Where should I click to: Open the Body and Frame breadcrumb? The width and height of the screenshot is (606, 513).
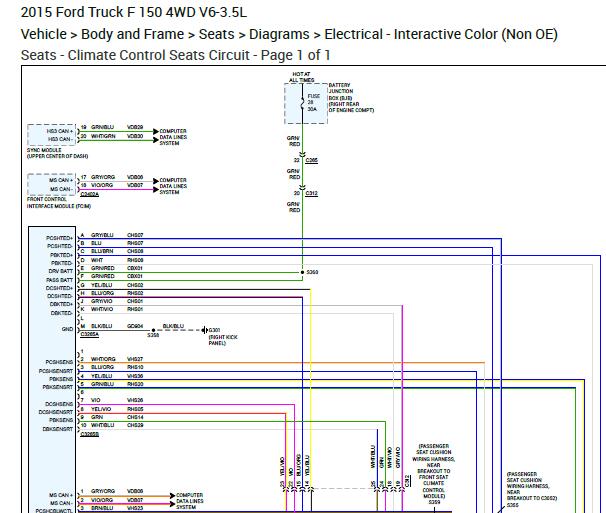click(132, 34)
